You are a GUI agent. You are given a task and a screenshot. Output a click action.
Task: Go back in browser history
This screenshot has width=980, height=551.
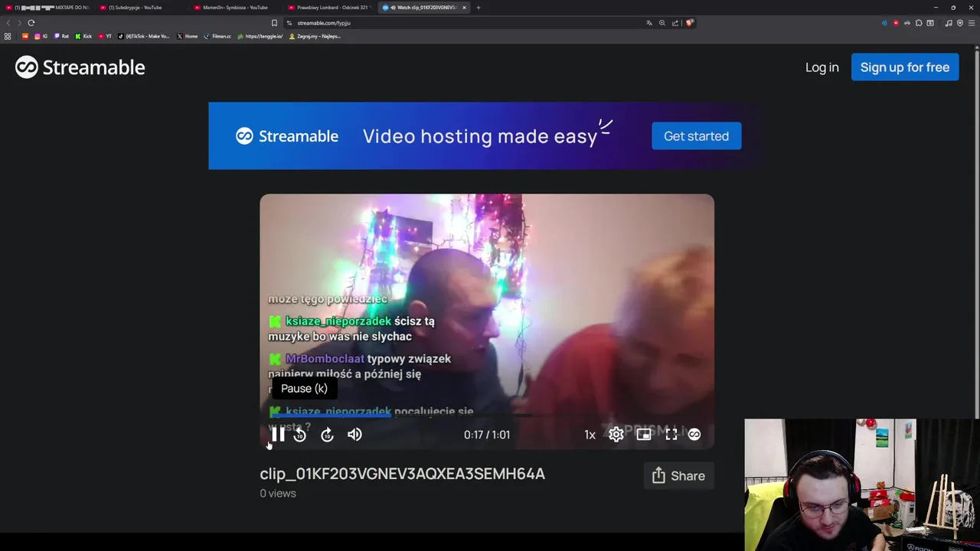tap(8, 23)
